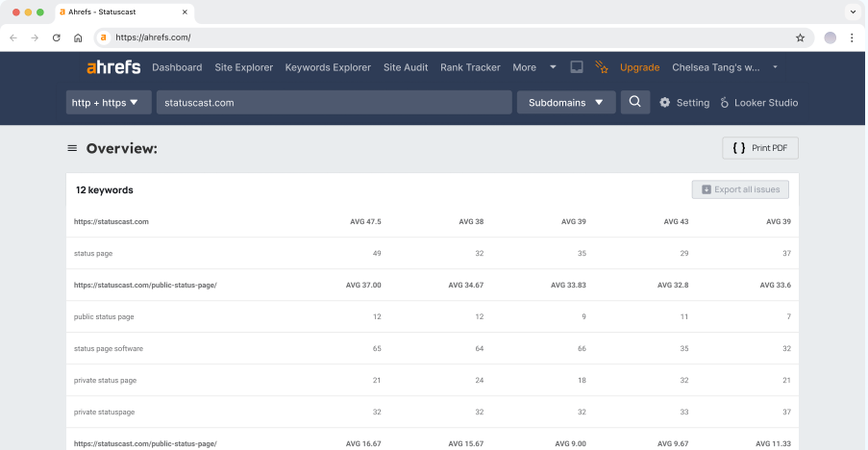Open Looker Studio link
The width and height of the screenshot is (868, 450).
pos(766,102)
